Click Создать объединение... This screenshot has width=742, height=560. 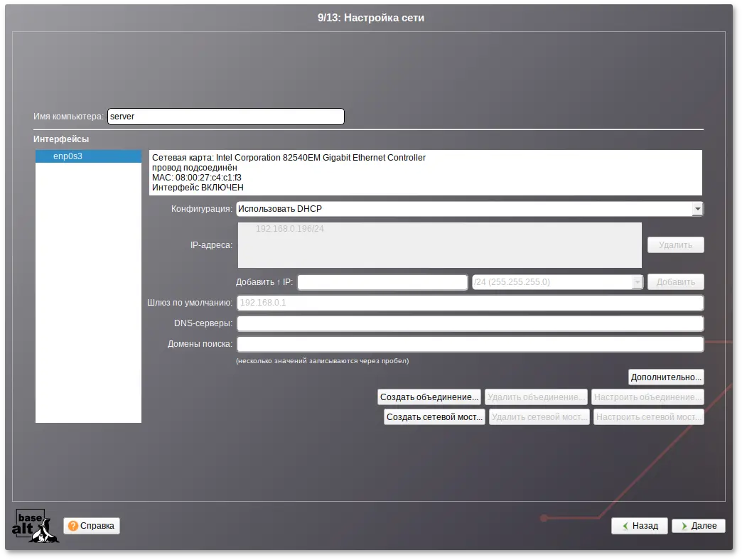click(429, 397)
